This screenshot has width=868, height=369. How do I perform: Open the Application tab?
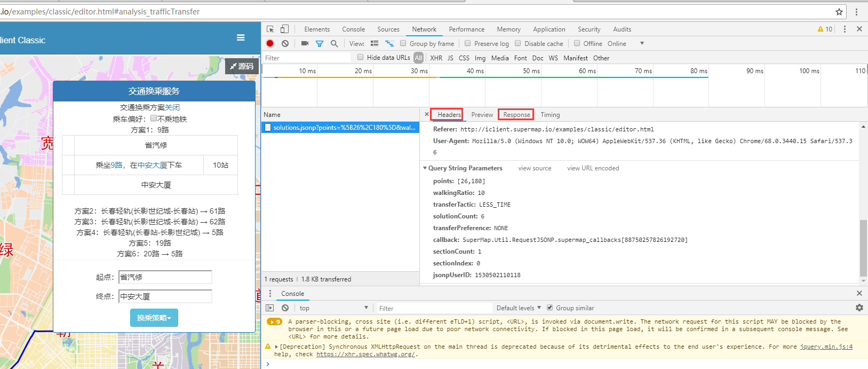pos(549,29)
